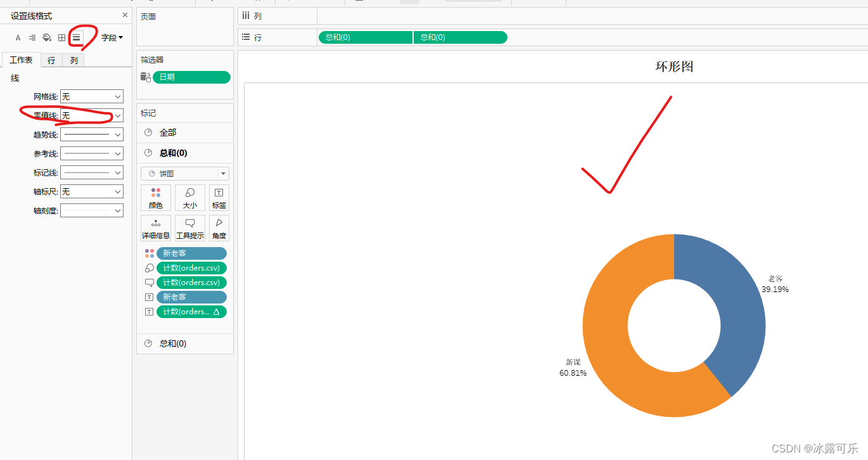Open the 字段 dropdown menu
868x460 pixels.
pos(112,38)
